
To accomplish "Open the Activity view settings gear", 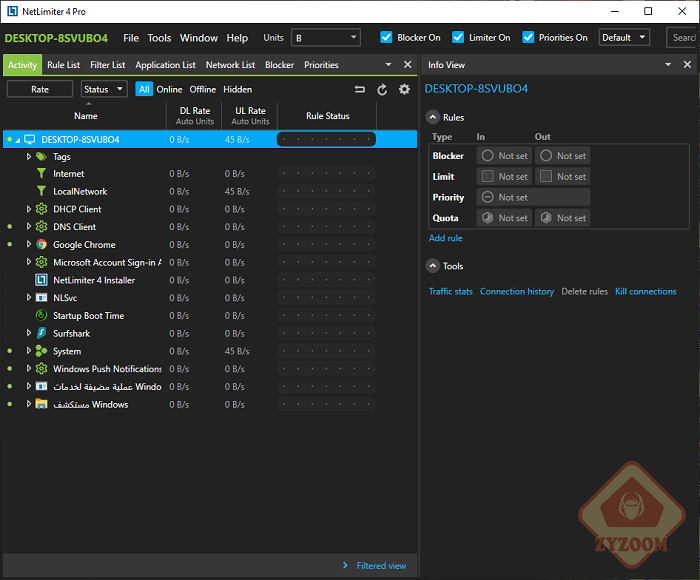I will pos(404,89).
